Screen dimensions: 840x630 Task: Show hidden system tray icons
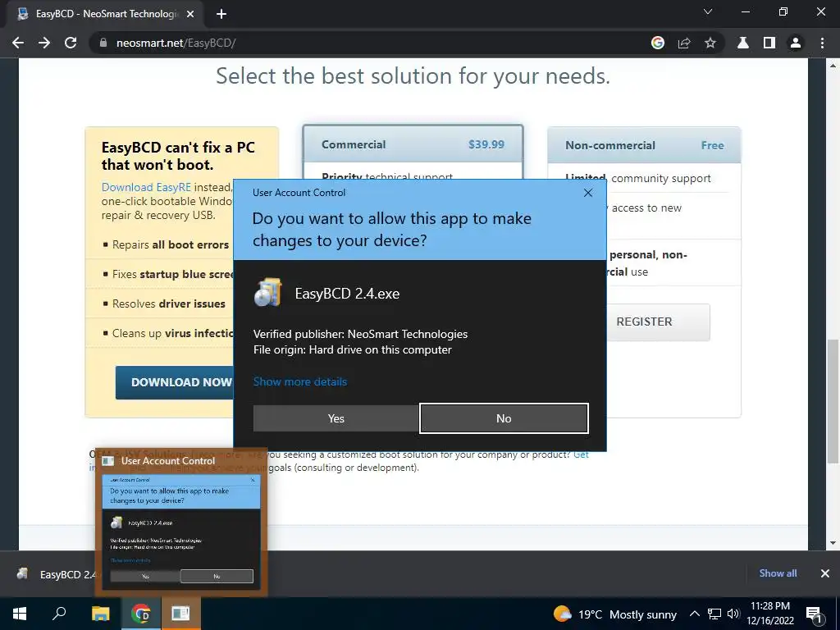(x=694, y=614)
